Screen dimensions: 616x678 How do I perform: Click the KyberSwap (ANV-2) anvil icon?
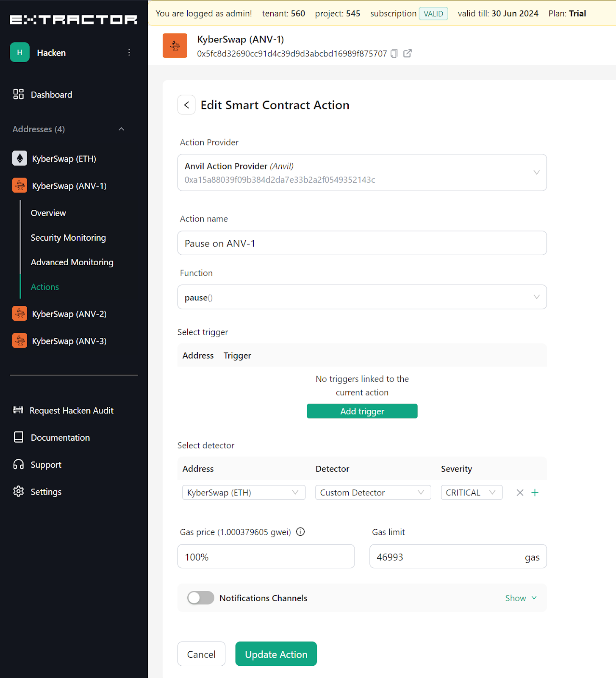19,314
